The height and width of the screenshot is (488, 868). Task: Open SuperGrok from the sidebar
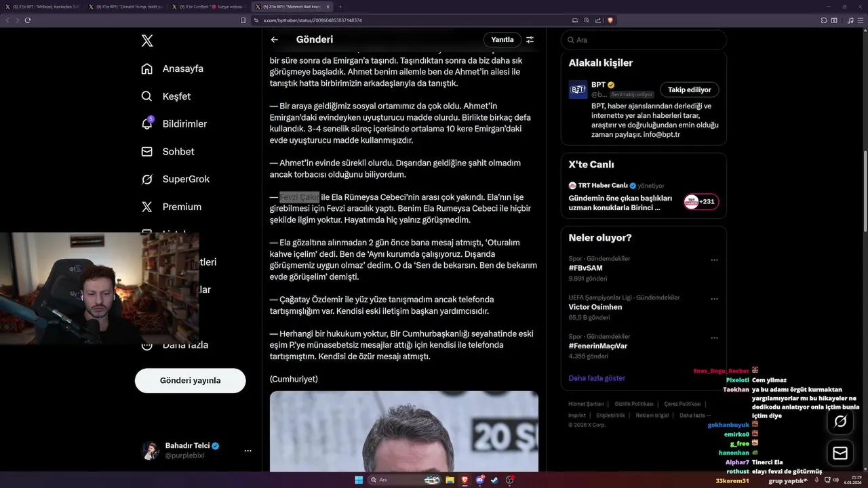(x=175, y=179)
